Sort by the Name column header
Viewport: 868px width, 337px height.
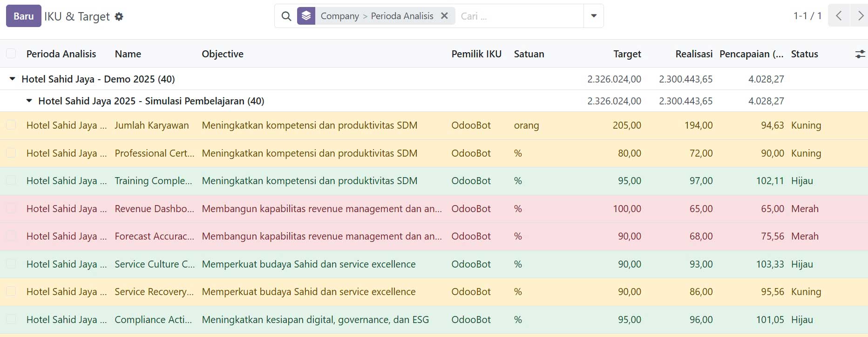[x=128, y=54]
